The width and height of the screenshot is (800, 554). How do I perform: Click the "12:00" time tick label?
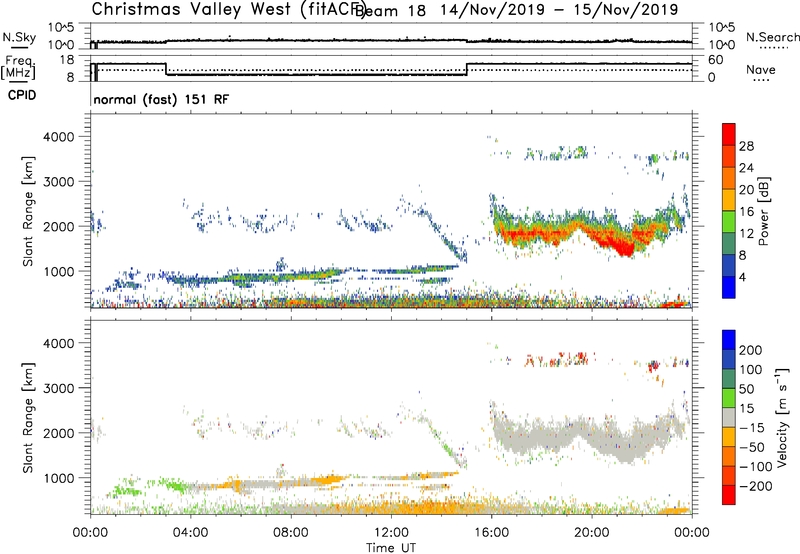tap(391, 533)
